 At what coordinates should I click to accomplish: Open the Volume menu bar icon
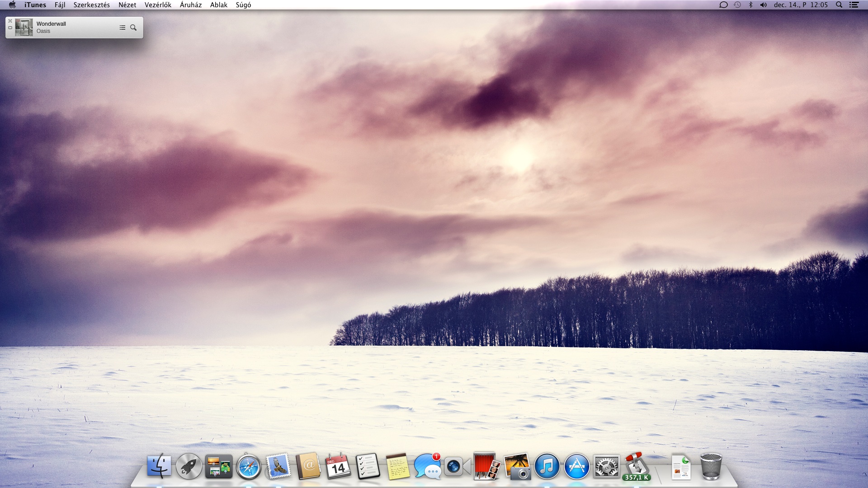pyautogui.click(x=764, y=5)
